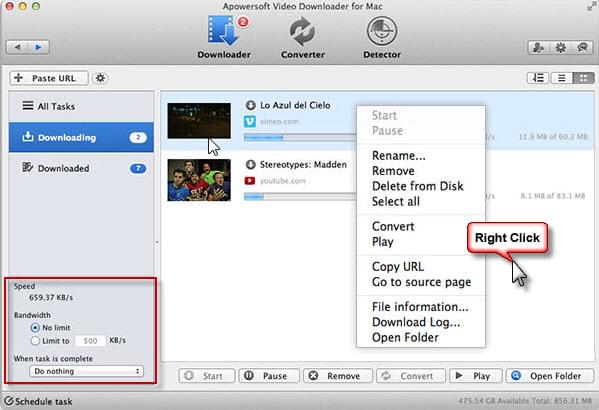599x410 pixels.
Task: Open 'When task is complete' dropdown
Action: [x=86, y=371]
